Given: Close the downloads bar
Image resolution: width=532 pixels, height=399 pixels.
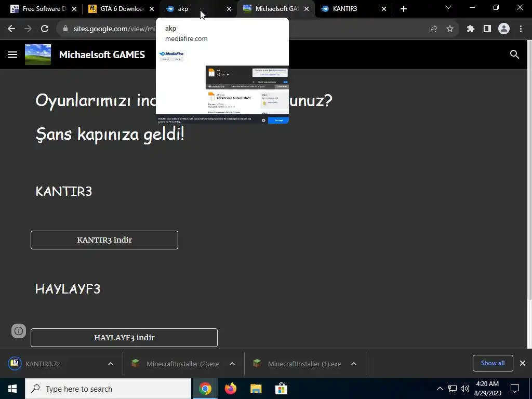Looking at the screenshot, I should (523, 363).
